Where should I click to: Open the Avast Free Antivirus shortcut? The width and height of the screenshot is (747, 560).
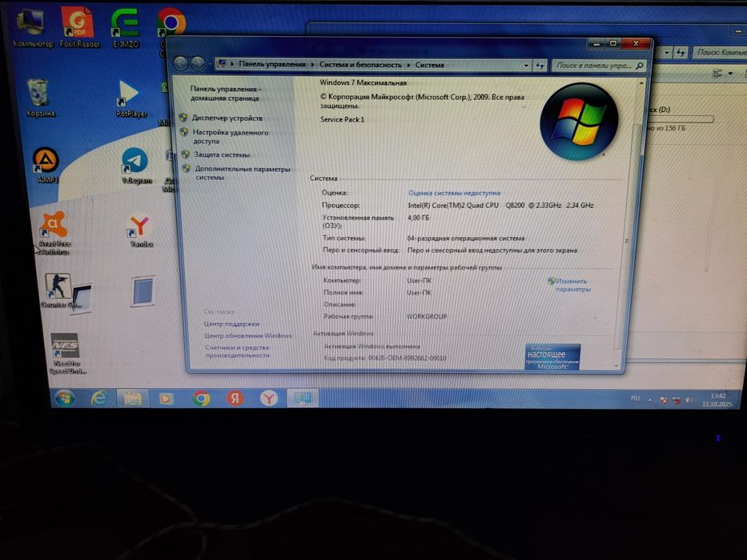click(54, 234)
